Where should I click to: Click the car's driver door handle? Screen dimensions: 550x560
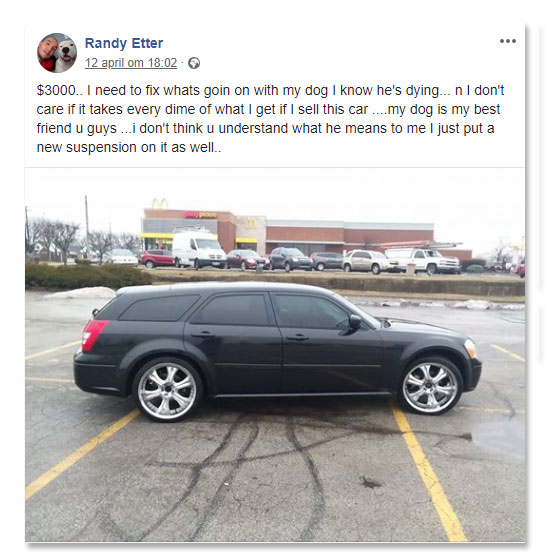[x=297, y=337]
